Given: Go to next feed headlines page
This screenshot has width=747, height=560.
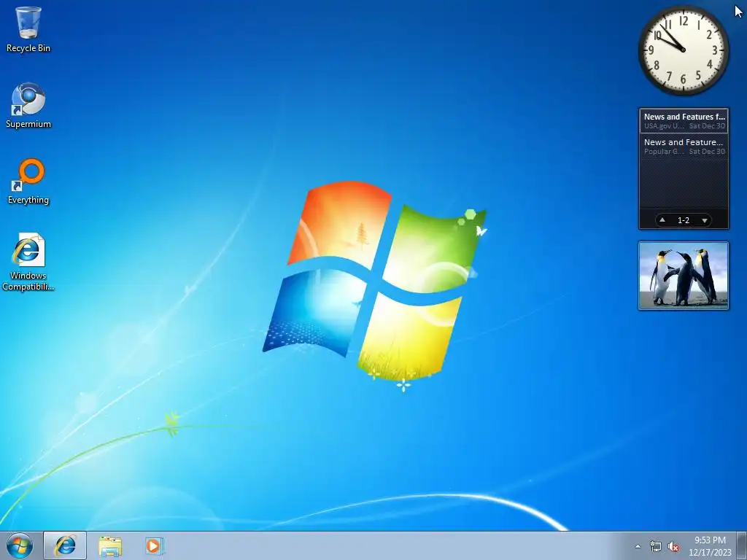Looking at the screenshot, I should [704, 220].
